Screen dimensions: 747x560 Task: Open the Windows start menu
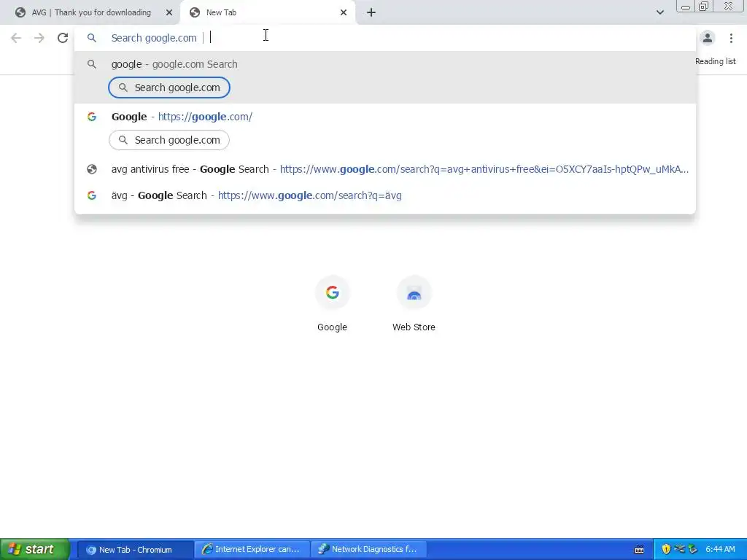[34, 549]
